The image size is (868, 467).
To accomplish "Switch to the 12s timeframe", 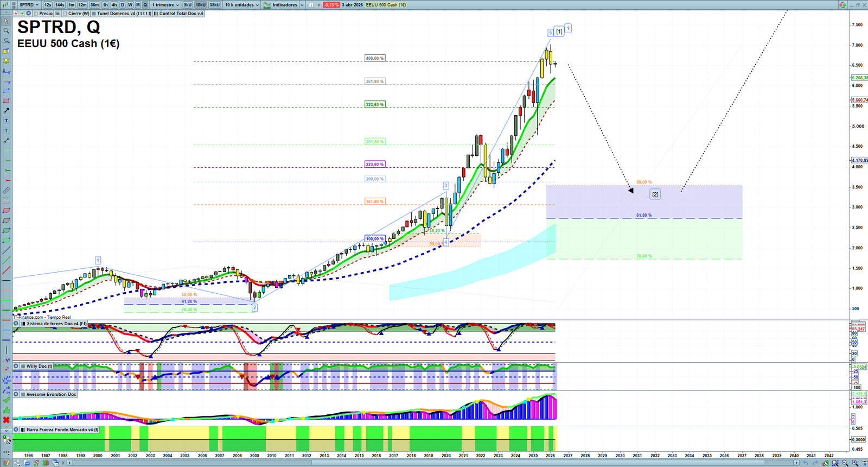I will click(48, 5).
